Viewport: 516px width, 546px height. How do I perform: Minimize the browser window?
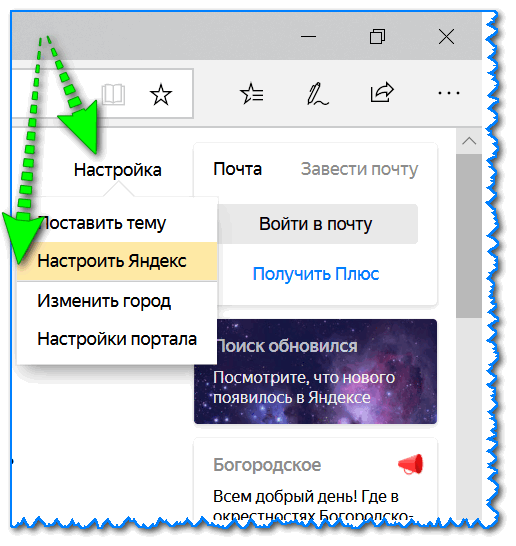308,36
